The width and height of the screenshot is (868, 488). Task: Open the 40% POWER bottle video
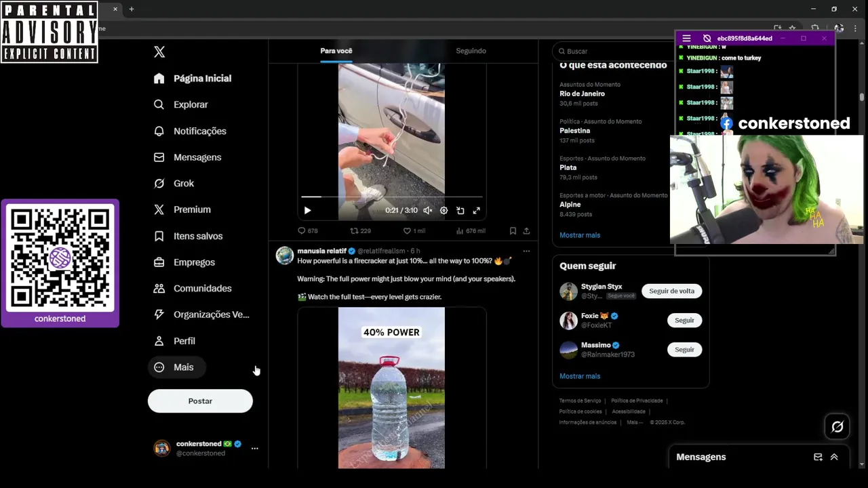tap(392, 388)
